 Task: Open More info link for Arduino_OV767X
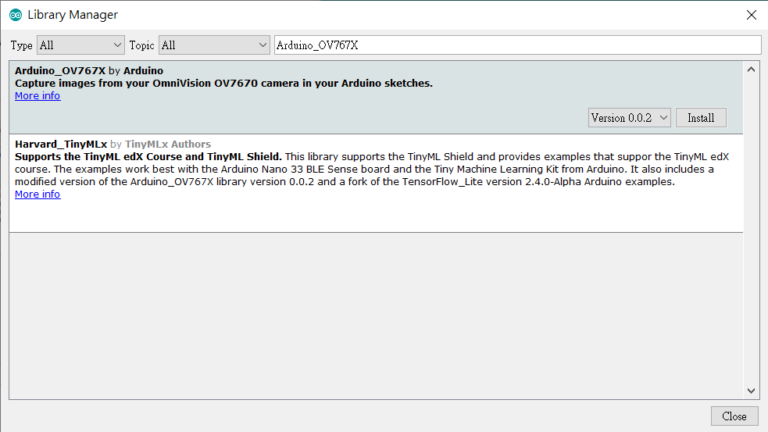click(37, 96)
